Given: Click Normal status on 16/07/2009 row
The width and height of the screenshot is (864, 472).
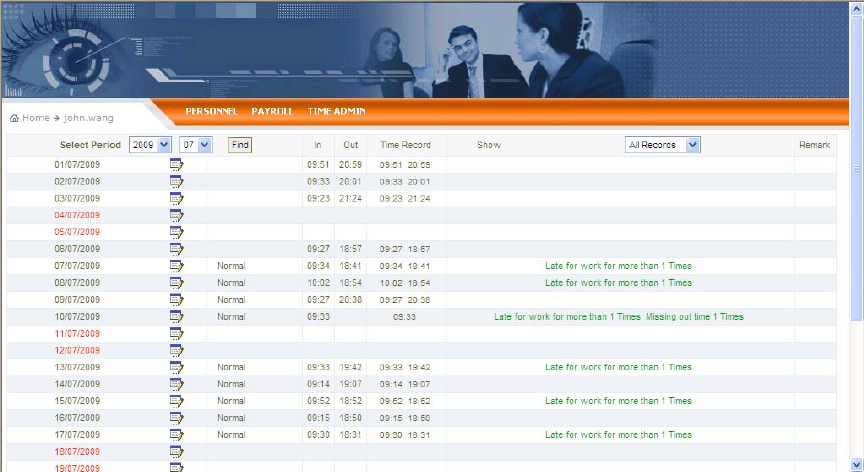Looking at the screenshot, I should click(x=231, y=418).
